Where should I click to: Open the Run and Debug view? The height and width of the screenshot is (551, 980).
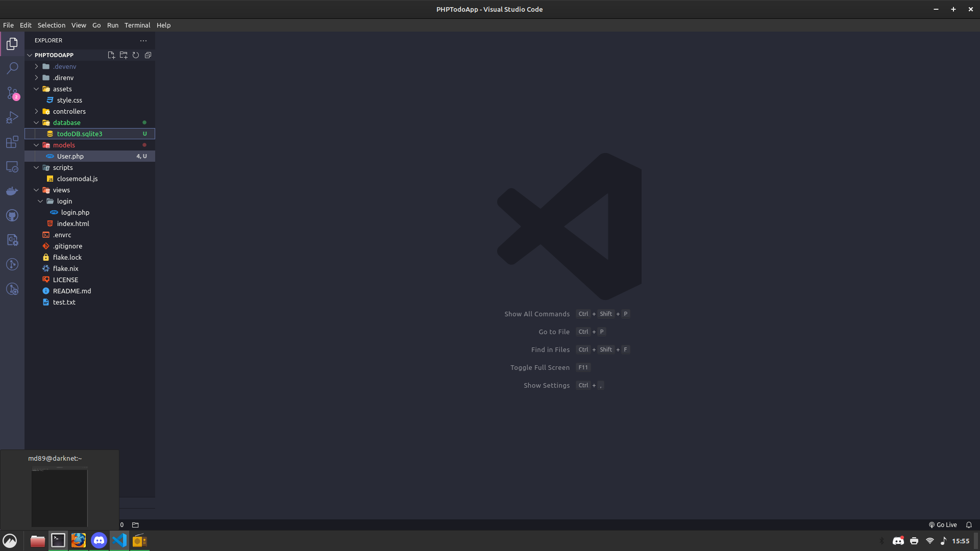click(x=12, y=117)
